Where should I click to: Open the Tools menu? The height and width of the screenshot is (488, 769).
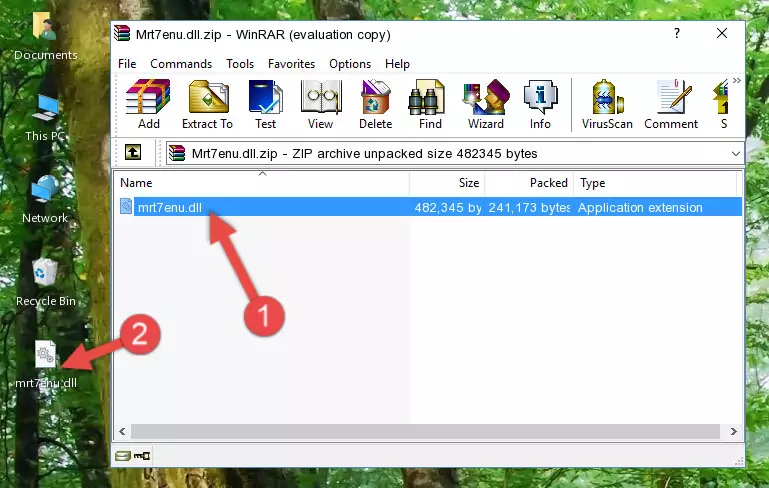click(240, 64)
